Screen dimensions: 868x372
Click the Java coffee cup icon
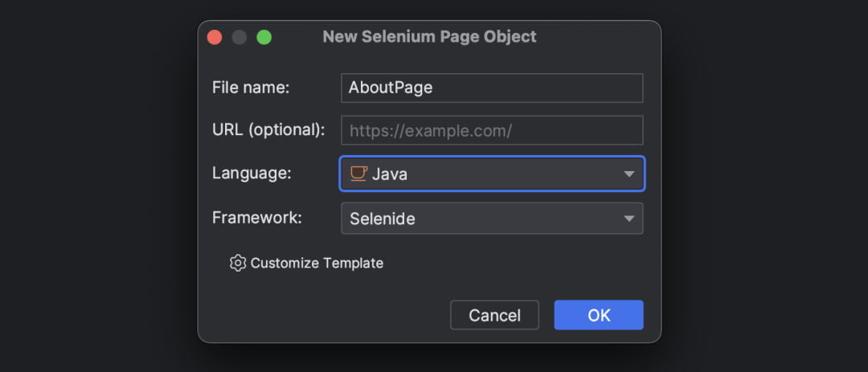(358, 174)
